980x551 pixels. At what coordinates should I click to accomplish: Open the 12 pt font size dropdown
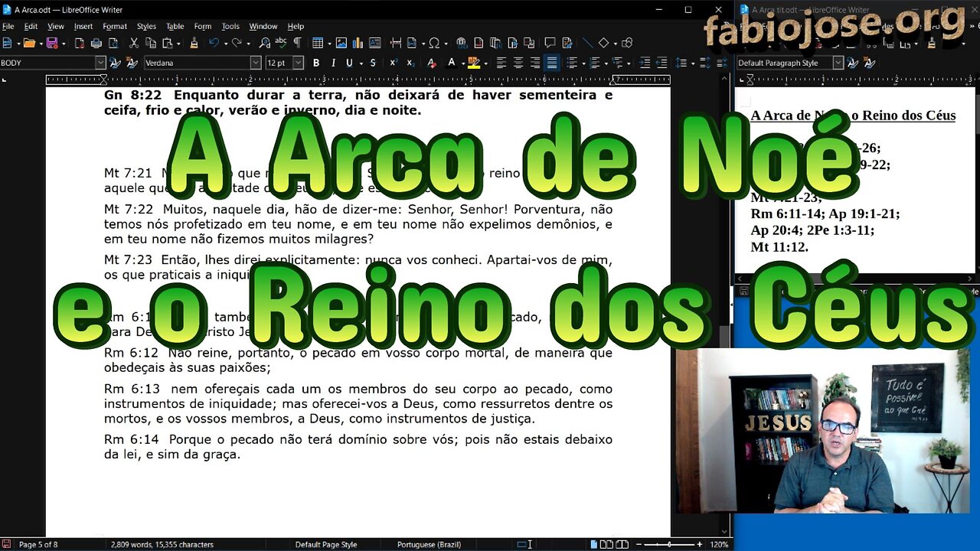point(298,63)
